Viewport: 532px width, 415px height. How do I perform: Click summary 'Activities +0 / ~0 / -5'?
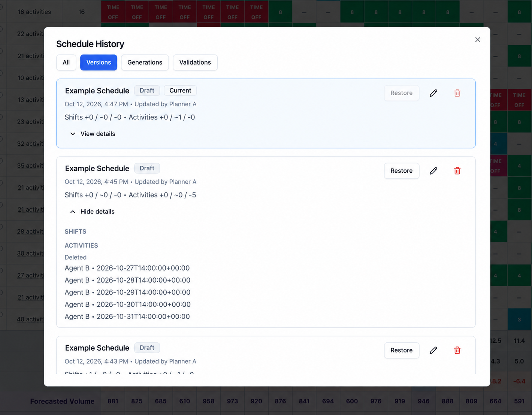click(x=162, y=195)
